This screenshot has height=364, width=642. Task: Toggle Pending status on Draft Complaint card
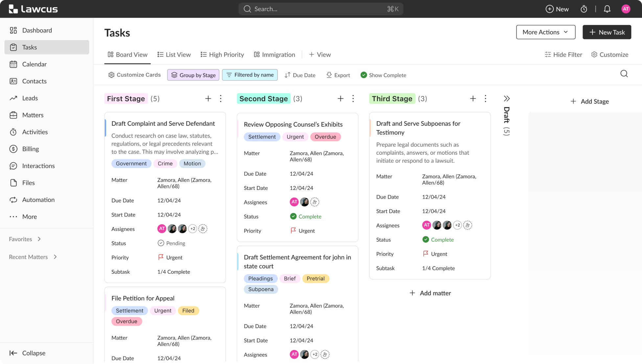[x=161, y=243]
